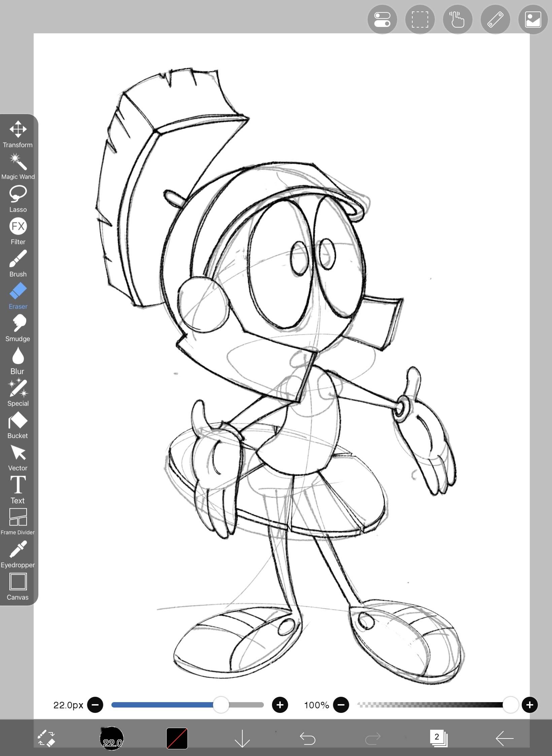Open the black color swatch

pyautogui.click(x=177, y=738)
